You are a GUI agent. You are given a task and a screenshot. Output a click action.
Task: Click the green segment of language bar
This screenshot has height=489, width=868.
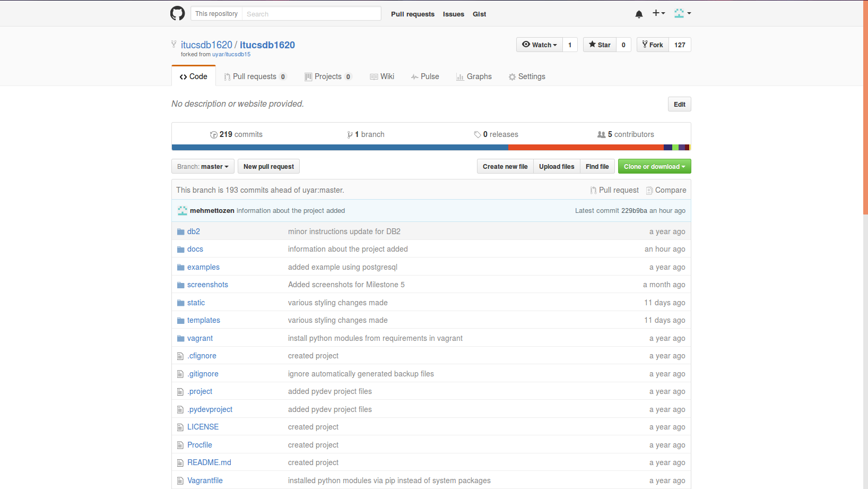[x=675, y=147]
